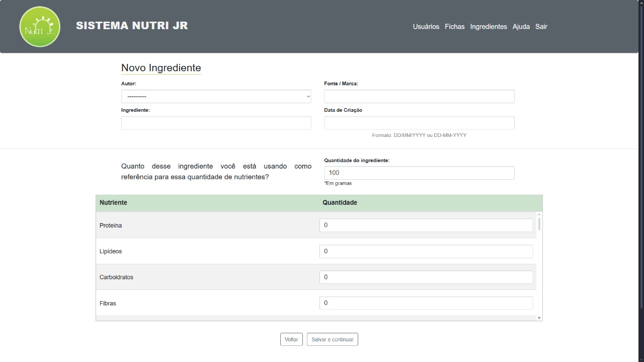The width and height of the screenshot is (644, 362).
Task: Click the nutrient table scrollbar thumb
Action: click(x=539, y=224)
